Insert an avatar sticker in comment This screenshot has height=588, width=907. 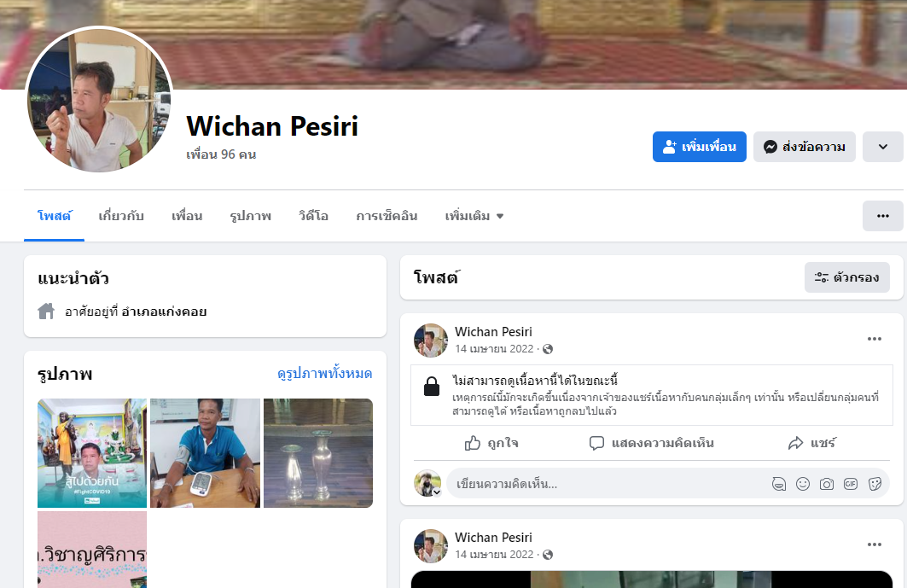[x=779, y=484]
